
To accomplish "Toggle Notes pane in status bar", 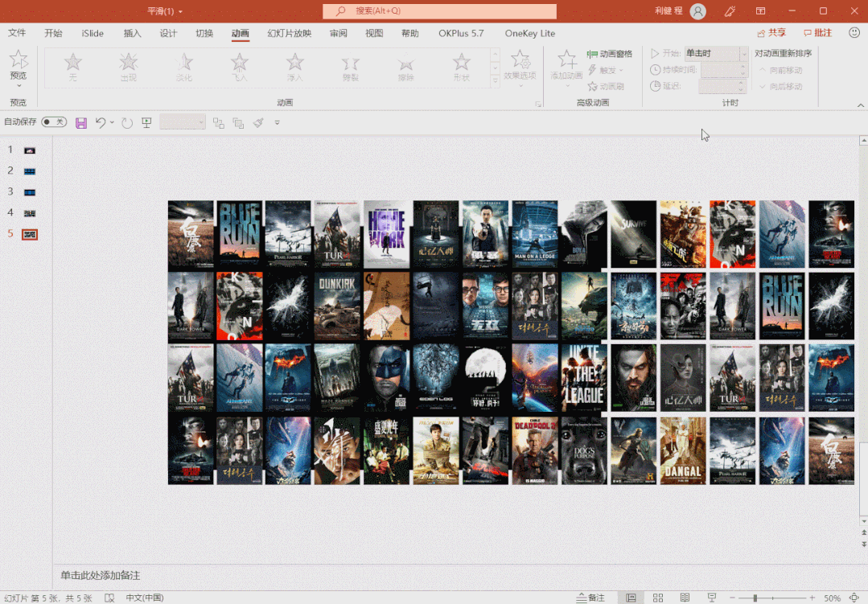I will [590, 598].
